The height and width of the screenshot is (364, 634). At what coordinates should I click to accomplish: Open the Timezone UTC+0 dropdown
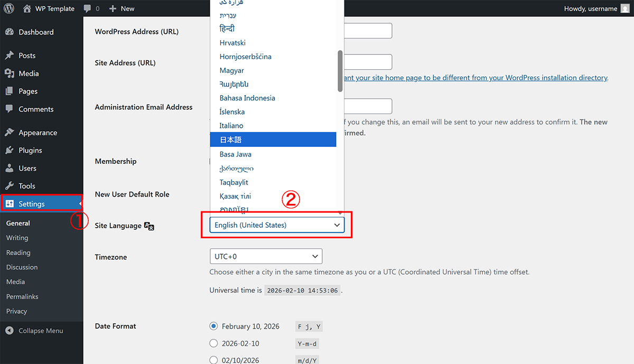[266, 256]
